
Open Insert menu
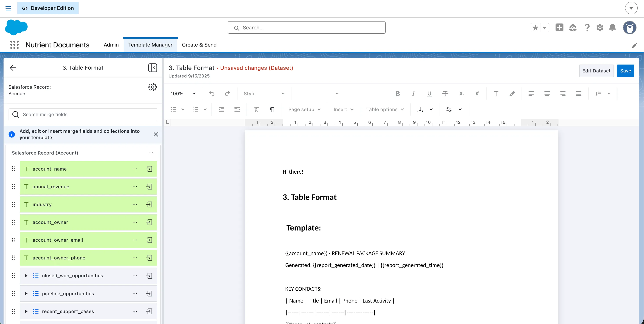(x=343, y=109)
